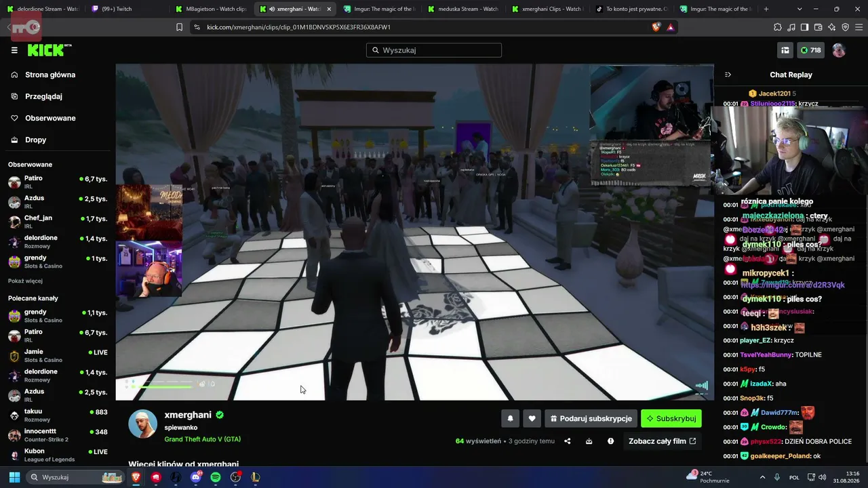The width and height of the screenshot is (868, 488).
Task: Toggle notification bell for xmerghani
Action: click(511, 419)
